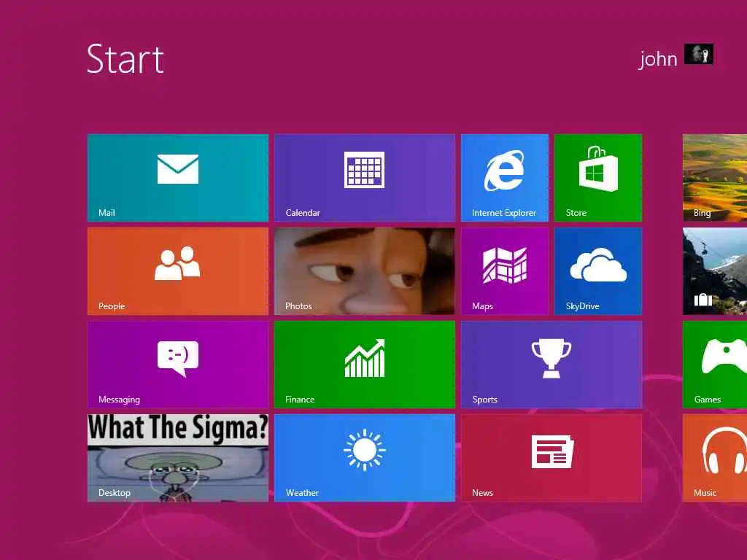747x560 pixels.
Task: Open the Finance tile
Action: [x=365, y=365]
